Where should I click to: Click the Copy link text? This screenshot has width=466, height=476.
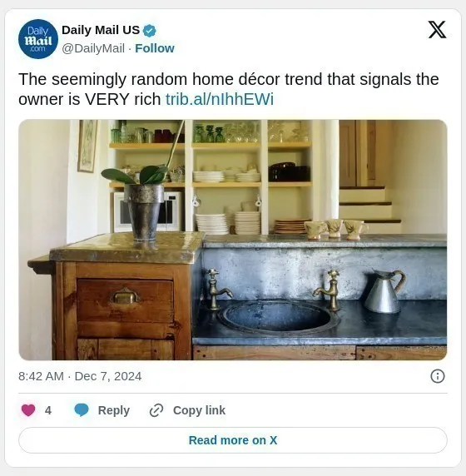[199, 410]
